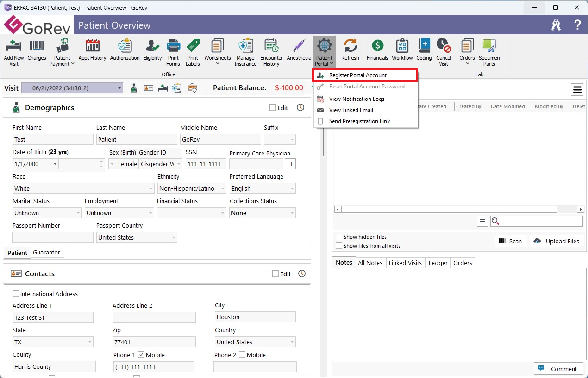Click the file search field
588x378 pixels.
click(x=537, y=221)
